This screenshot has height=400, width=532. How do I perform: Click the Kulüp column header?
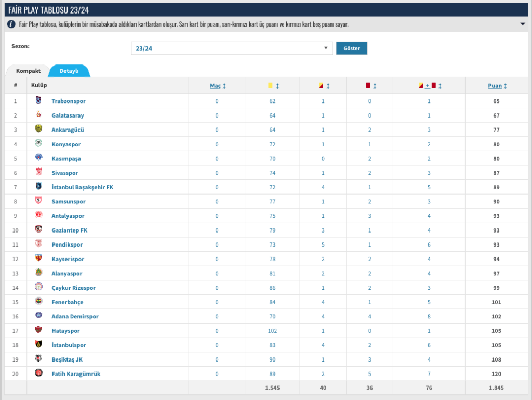pos(39,85)
